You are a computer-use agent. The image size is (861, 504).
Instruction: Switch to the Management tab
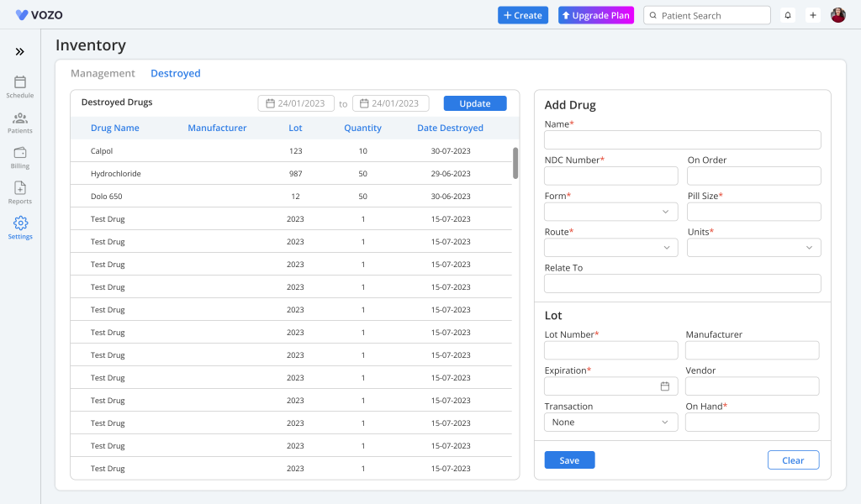point(103,73)
